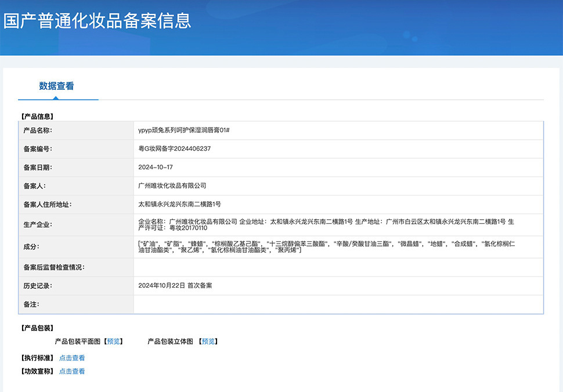Click the page title 国产普通化妆品备案信息
563x392 pixels.
[x=98, y=21]
